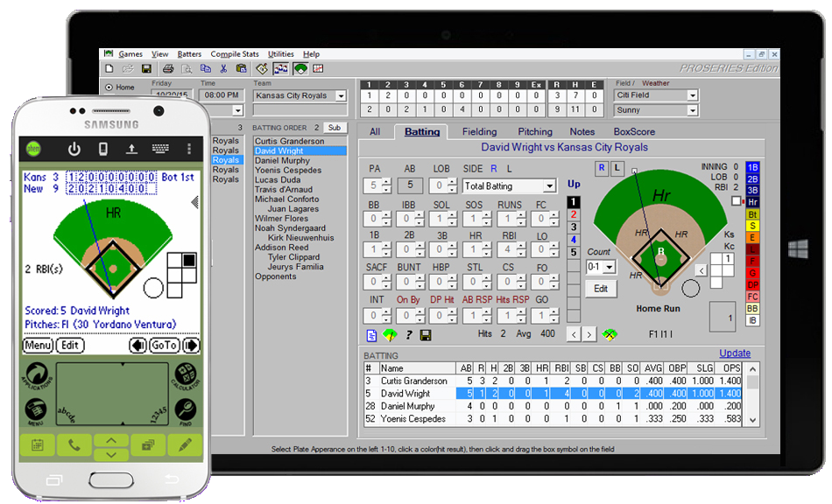832x504 pixels.
Task: Click the green baseball field toolbar icon
Action: pos(300,68)
